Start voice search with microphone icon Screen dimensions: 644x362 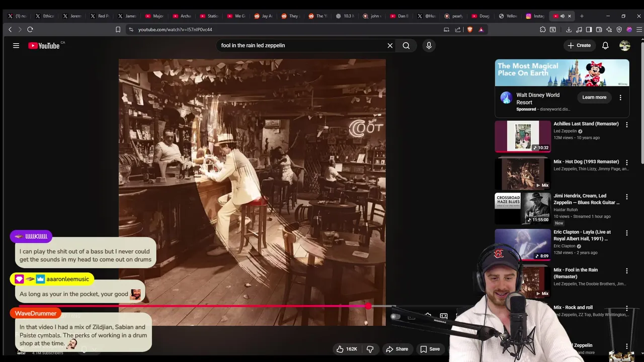429,45
